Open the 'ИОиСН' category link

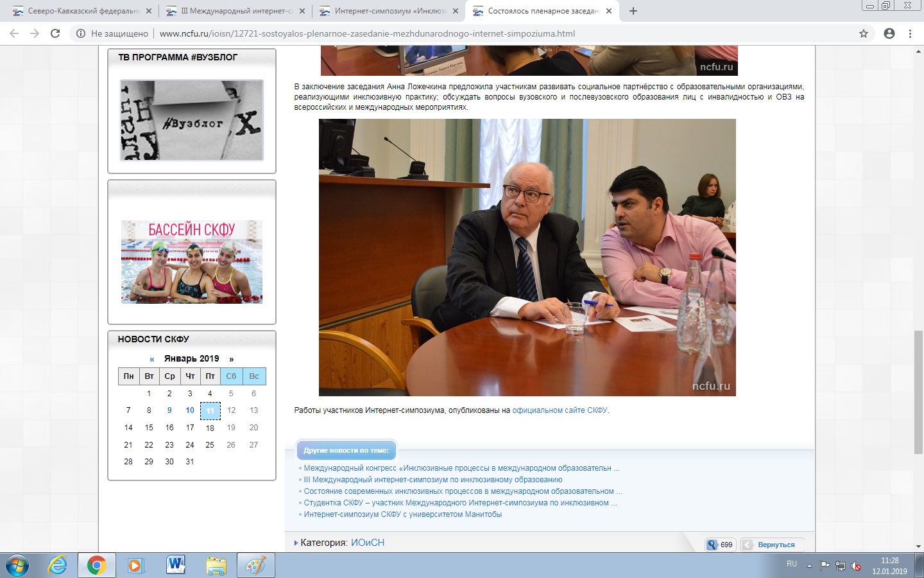click(368, 543)
